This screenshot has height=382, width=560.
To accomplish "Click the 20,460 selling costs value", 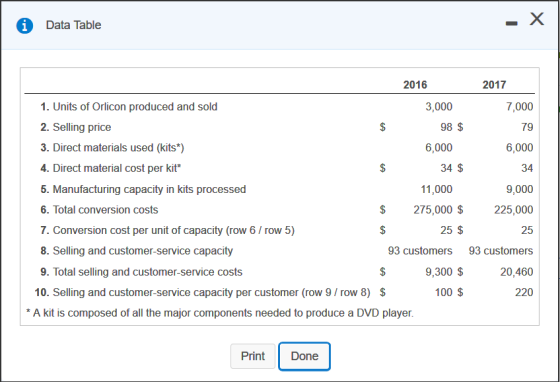I will coord(516,272).
